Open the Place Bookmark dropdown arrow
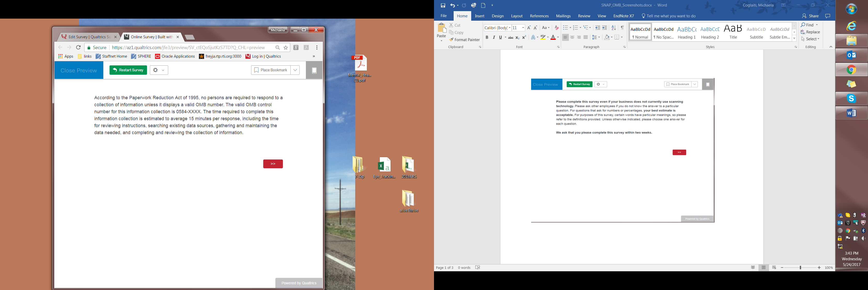The image size is (868, 290). [x=295, y=70]
